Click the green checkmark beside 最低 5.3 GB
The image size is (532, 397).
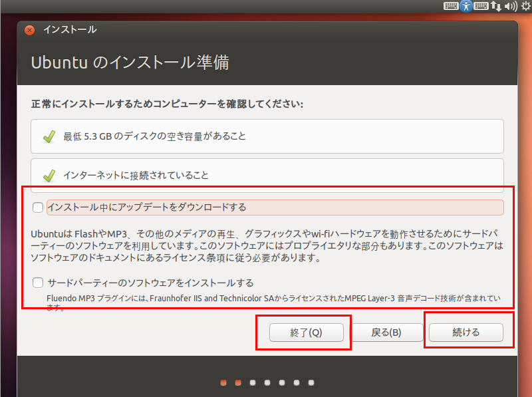[49, 136]
